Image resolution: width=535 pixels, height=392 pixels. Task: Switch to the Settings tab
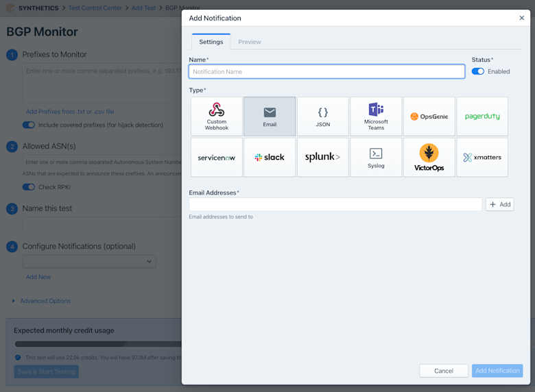(211, 42)
